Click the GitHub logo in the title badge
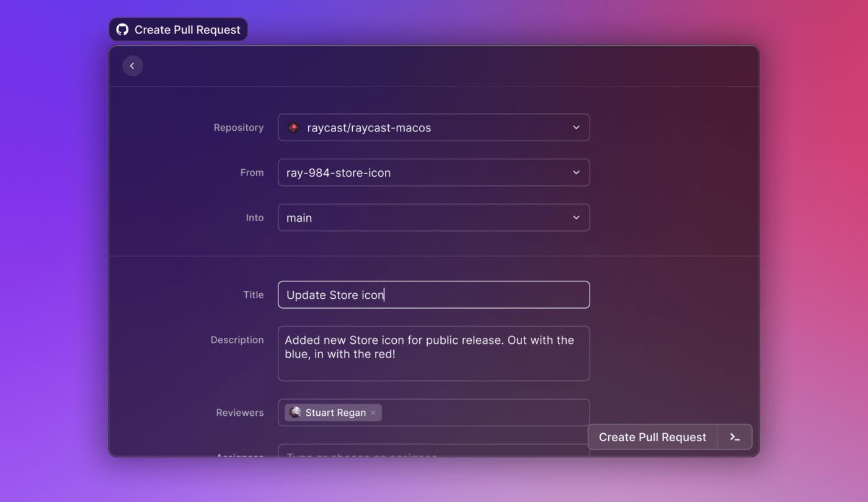Image resolution: width=868 pixels, height=502 pixels. click(123, 30)
